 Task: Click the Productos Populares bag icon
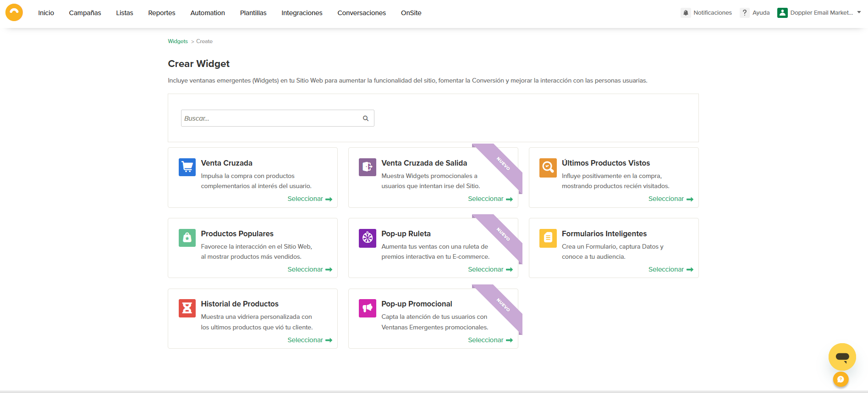pos(187,238)
